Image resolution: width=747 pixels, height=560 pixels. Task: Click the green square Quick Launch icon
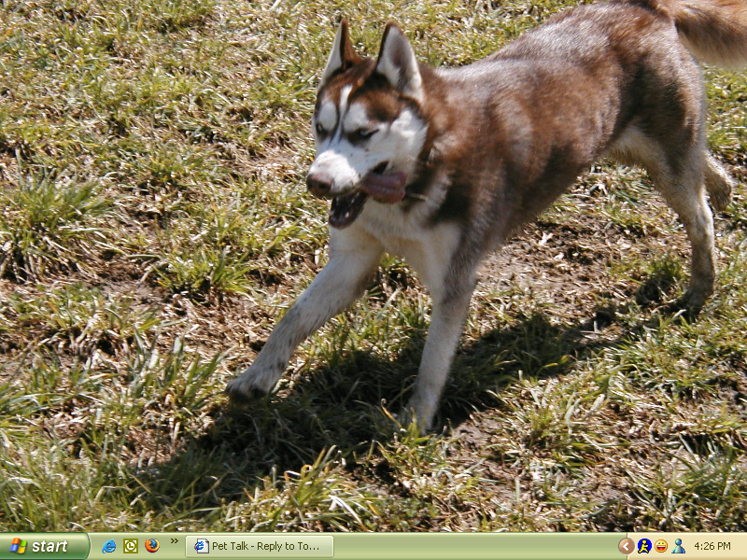click(x=131, y=546)
